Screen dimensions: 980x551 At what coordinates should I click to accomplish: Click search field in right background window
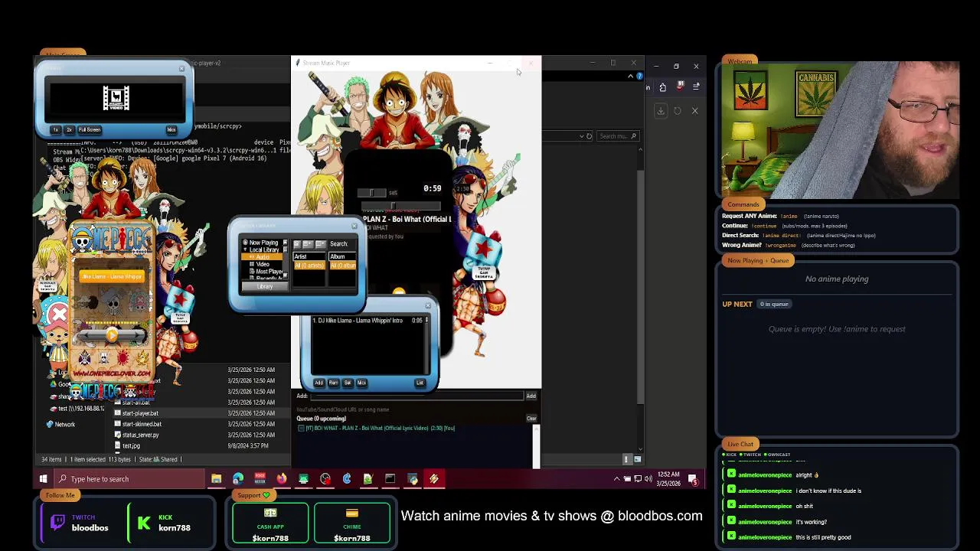click(618, 136)
